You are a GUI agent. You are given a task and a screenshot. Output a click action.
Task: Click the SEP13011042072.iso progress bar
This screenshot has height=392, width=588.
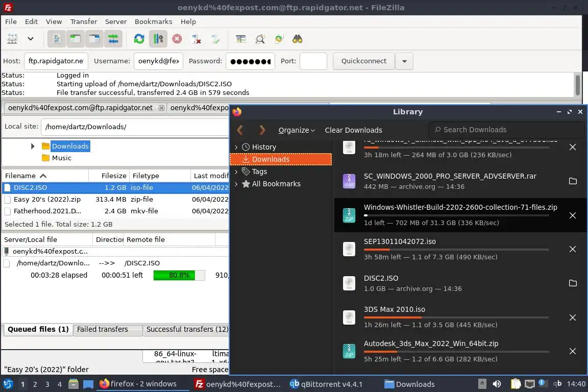click(456, 250)
